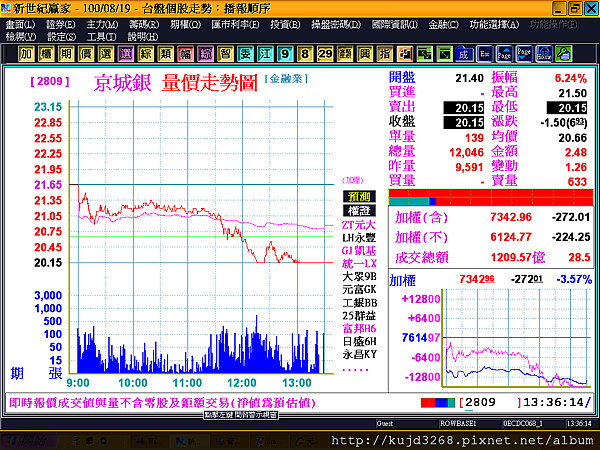600x450 pixels.
Task: Open the 證券(E) menu
Action: [x=60, y=25]
